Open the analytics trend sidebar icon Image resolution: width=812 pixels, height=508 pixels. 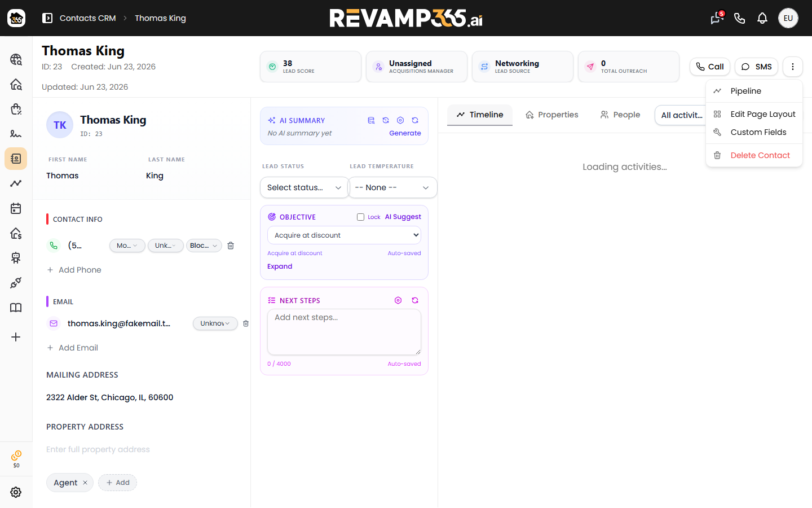[x=16, y=183]
